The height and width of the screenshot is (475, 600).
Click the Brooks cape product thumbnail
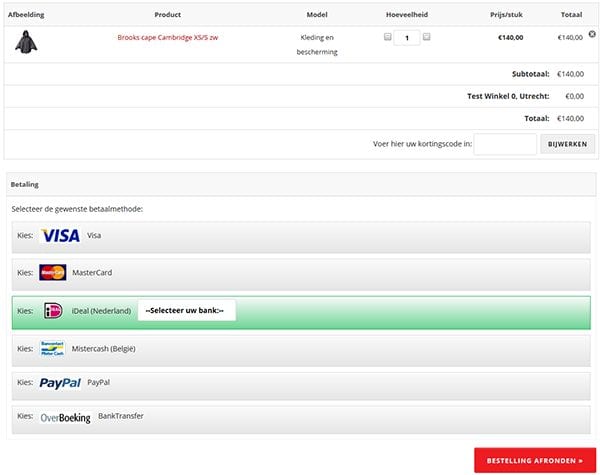click(26, 42)
